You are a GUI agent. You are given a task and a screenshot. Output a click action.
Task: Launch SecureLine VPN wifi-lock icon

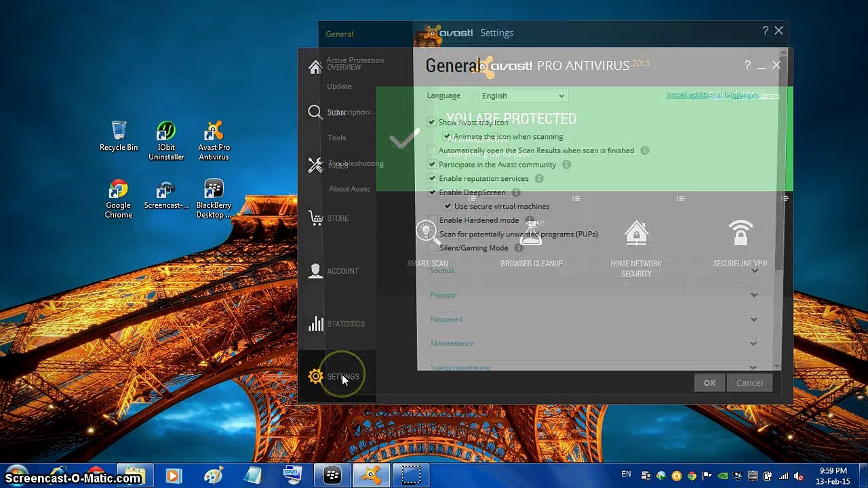pos(740,233)
